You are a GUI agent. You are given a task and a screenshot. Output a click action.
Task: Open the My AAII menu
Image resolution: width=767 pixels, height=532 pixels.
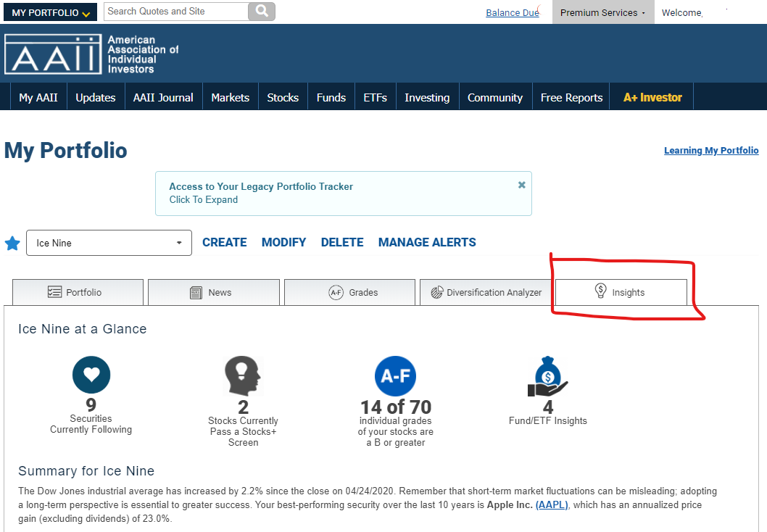[x=38, y=97]
